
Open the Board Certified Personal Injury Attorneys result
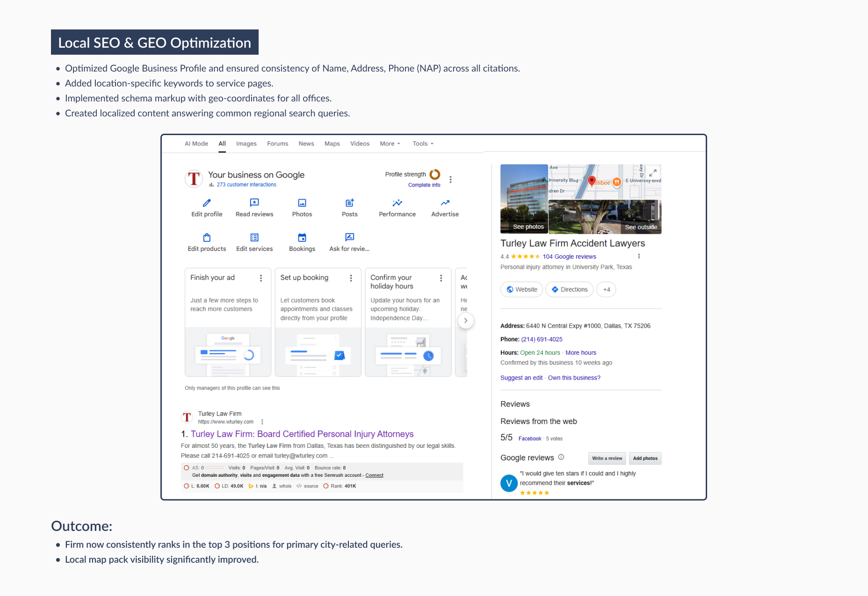click(302, 434)
